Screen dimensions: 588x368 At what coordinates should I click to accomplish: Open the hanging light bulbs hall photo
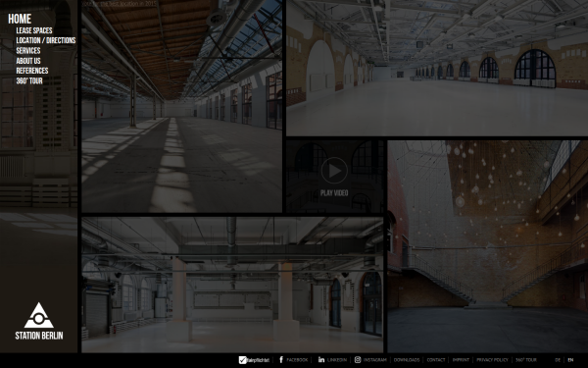pos(488,246)
